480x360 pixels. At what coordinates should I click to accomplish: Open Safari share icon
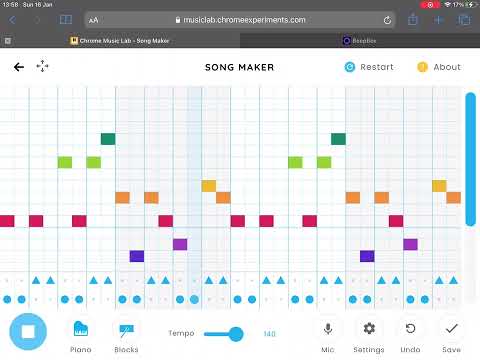tap(413, 20)
